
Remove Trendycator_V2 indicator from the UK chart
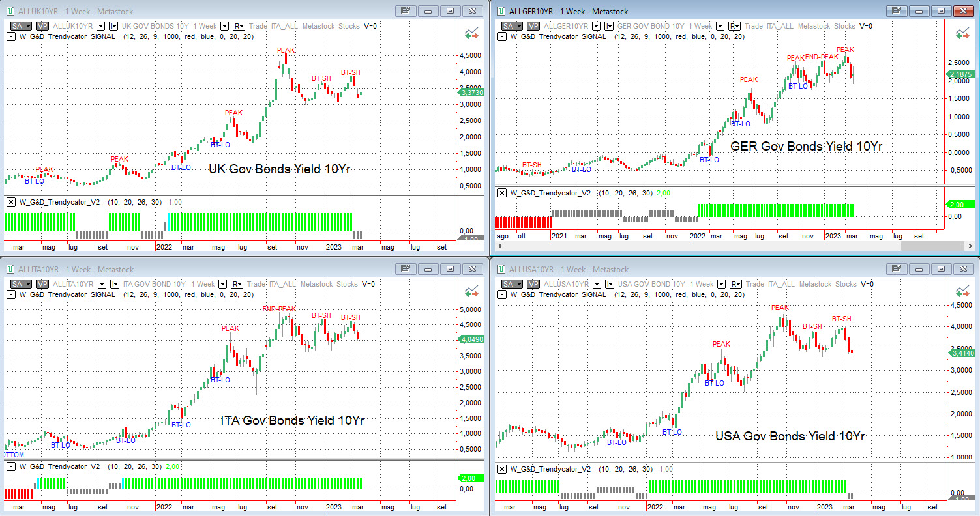tap(10, 202)
